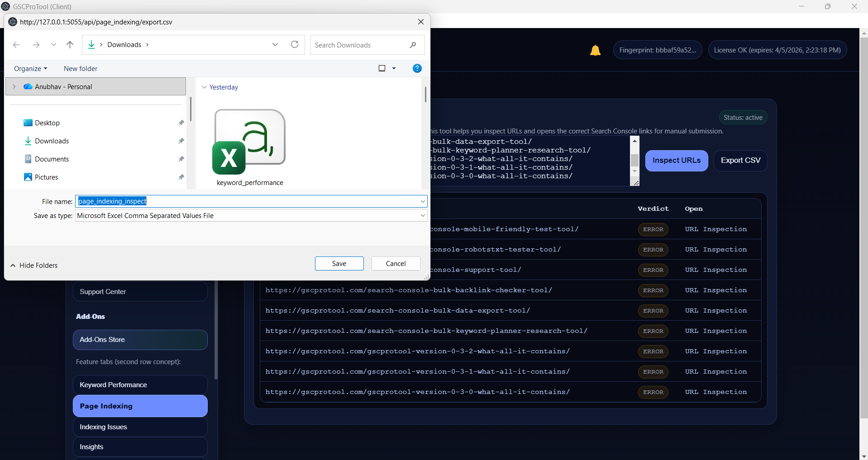Expand the Anubhav - Personal tree node
868x460 pixels.
(x=14, y=86)
